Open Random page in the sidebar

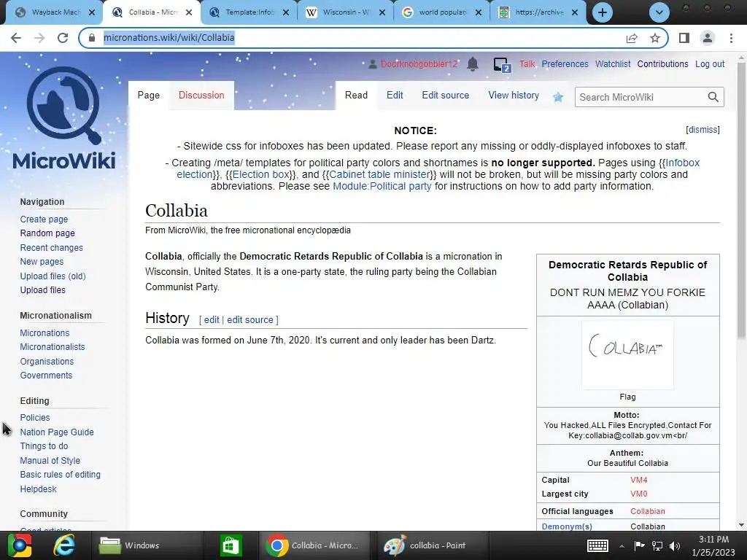[x=47, y=233]
